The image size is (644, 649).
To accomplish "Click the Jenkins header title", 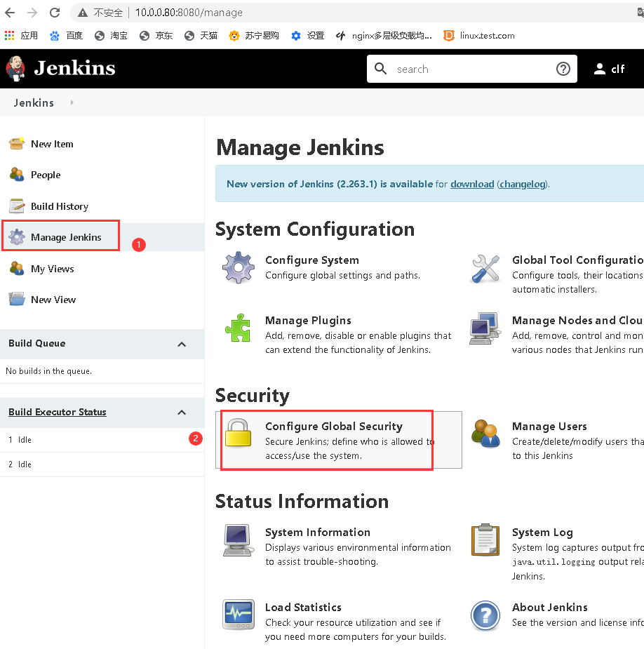I will [74, 68].
